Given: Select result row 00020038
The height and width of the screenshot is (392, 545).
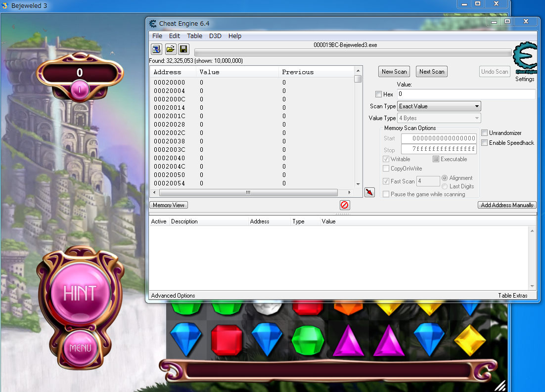Looking at the screenshot, I should (x=252, y=141).
